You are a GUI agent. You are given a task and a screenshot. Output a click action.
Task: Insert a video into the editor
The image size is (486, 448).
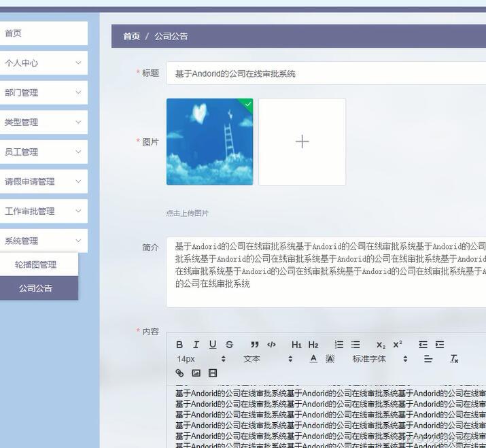tap(213, 373)
